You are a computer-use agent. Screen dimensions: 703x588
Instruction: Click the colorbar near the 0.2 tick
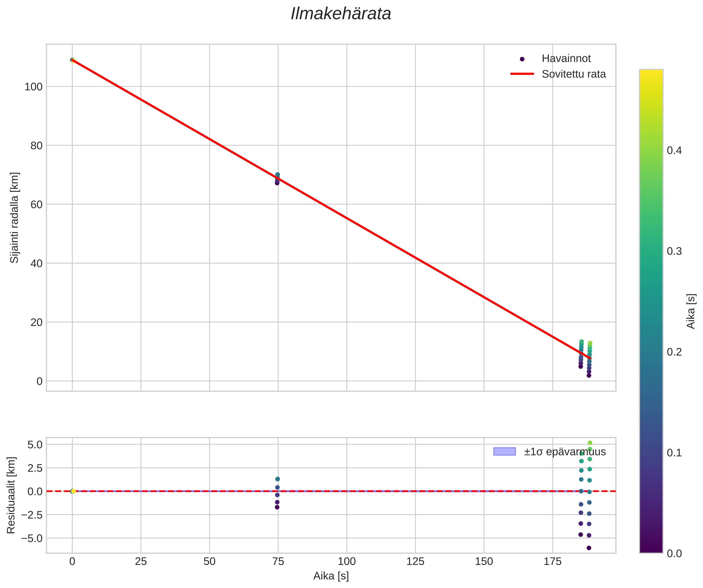pos(651,352)
